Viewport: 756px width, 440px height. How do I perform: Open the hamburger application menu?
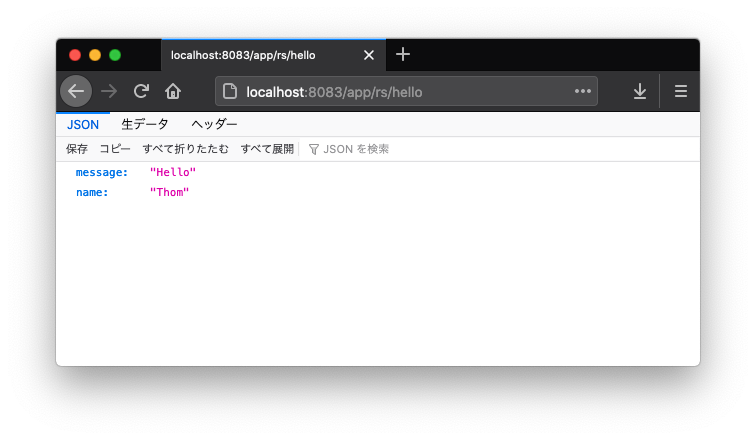[681, 91]
